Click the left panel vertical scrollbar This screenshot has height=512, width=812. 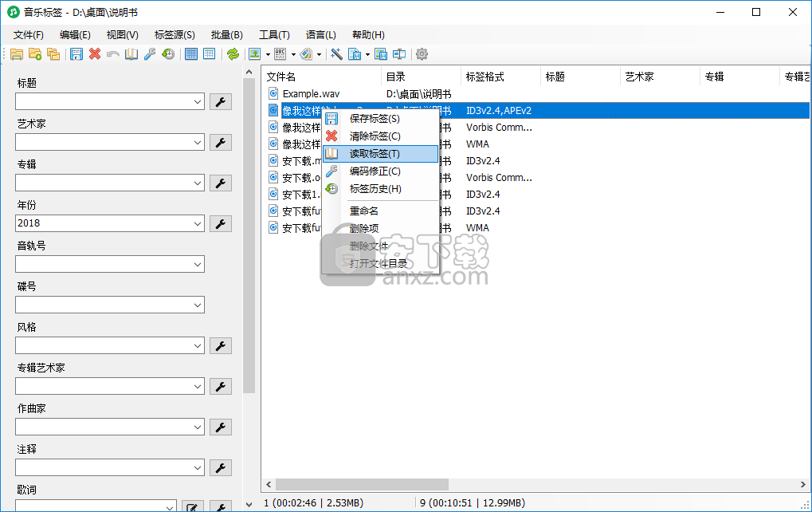tap(249, 236)
